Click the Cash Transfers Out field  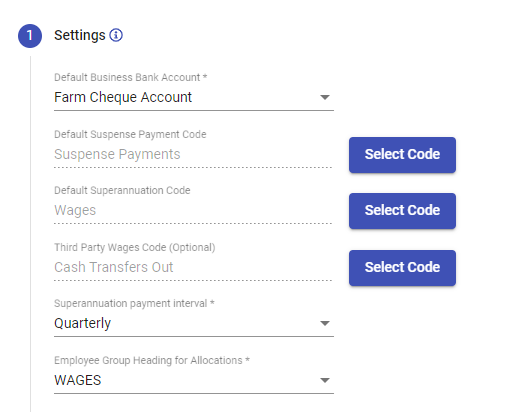click(193, 267)
